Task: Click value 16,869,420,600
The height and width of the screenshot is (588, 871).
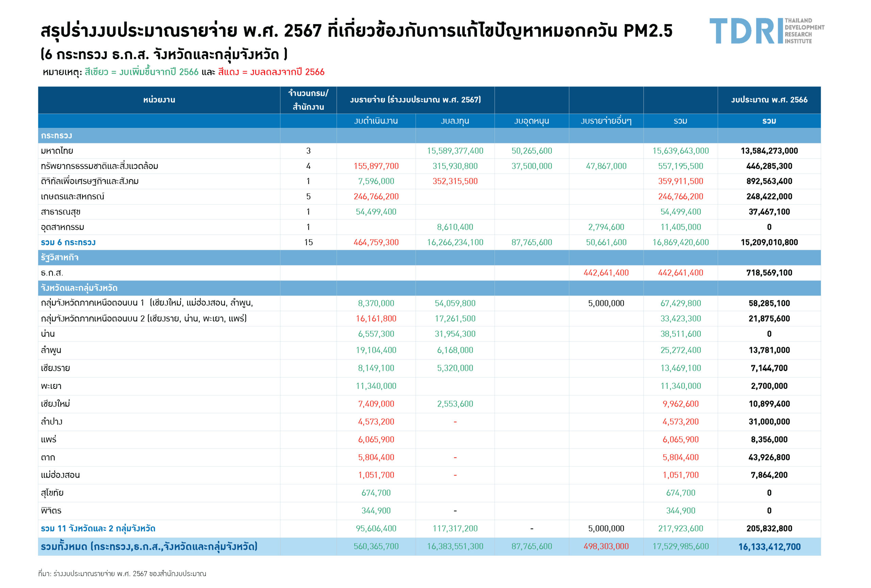Action: (x=680, y=243)
